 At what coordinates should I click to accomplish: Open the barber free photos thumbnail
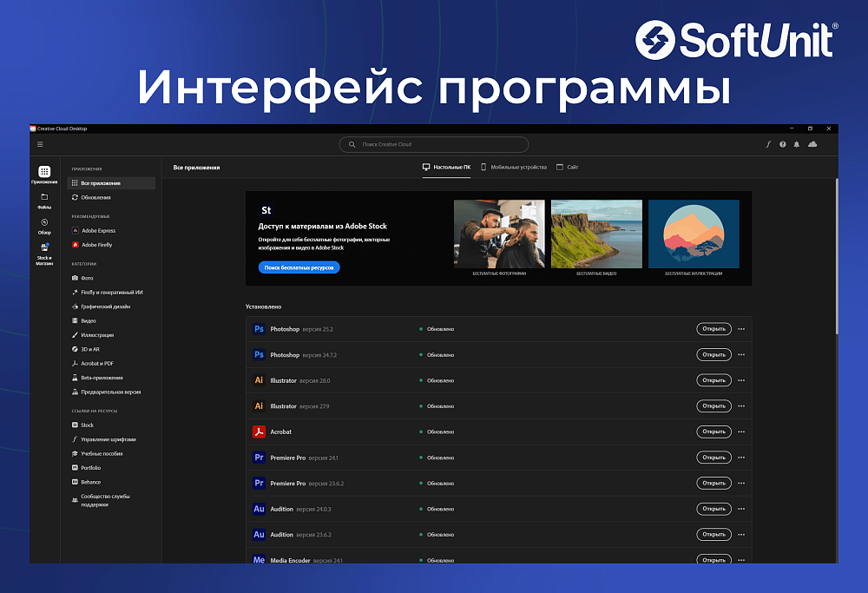click(x=499, y=234)
